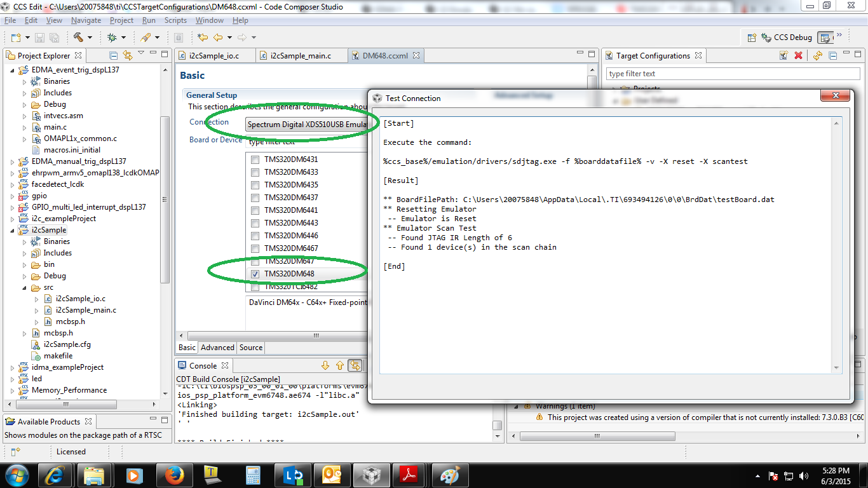Uncheck the TMS320DM648 checkbox
This screenshot has height=488, width=868.
[x=255, y=274]
